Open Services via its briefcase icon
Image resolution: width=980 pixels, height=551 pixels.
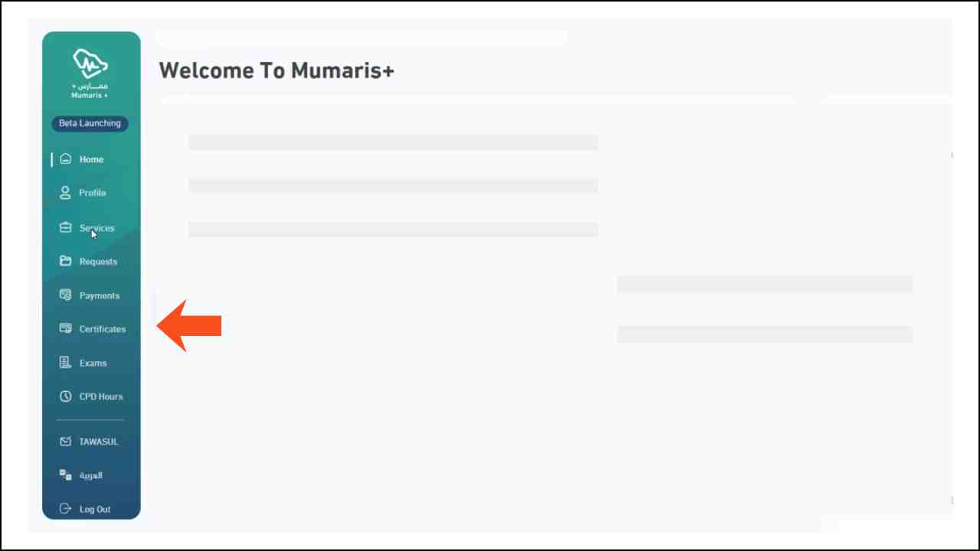pos(65,227)
